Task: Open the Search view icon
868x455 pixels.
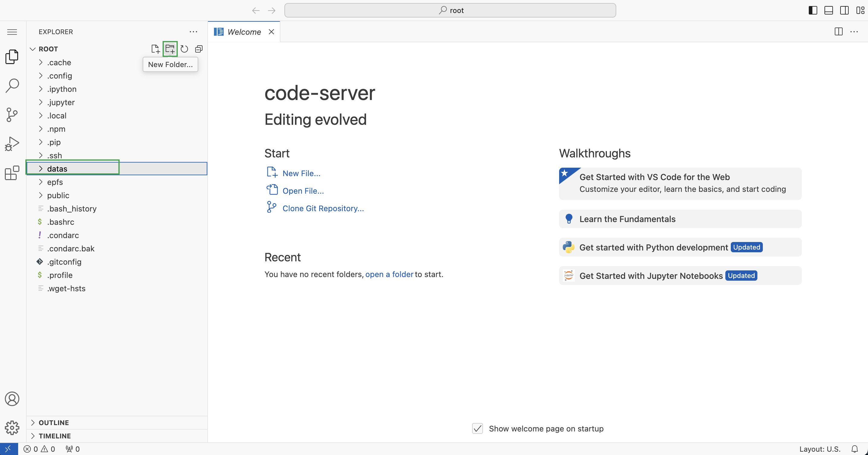Action: [x=12, y=86]
